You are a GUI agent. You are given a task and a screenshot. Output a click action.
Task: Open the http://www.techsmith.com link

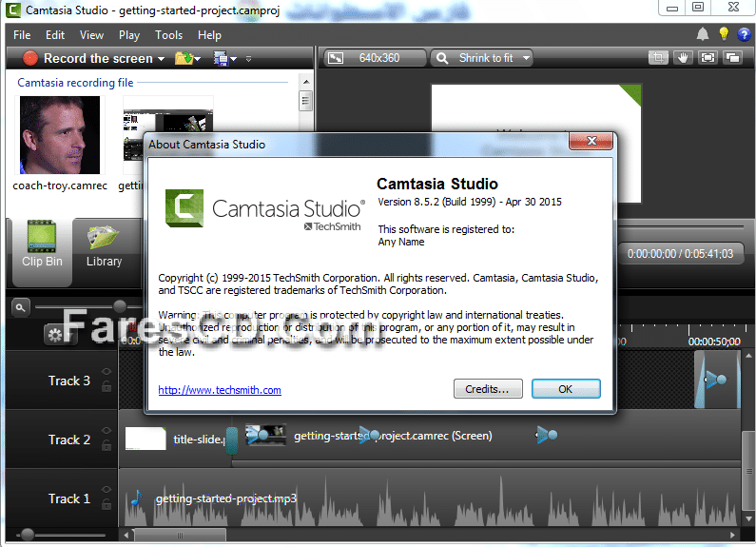click(x=220, y=390)
